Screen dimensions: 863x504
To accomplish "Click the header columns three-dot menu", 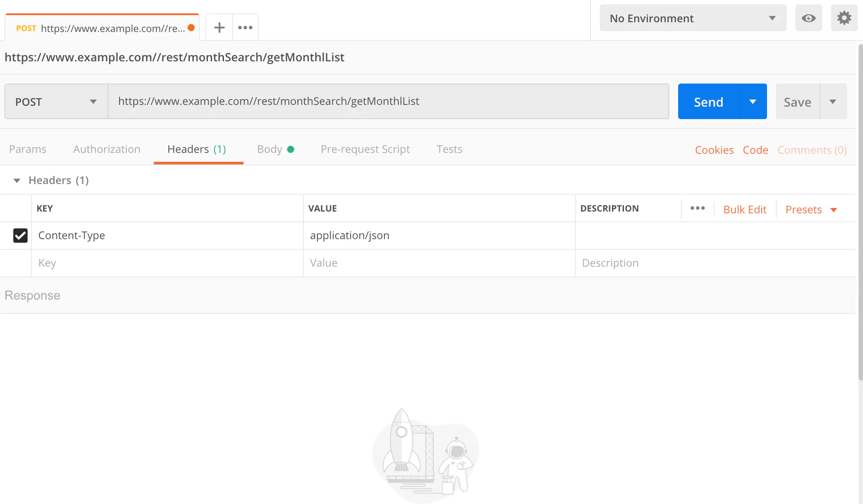I will click(697, 208).
